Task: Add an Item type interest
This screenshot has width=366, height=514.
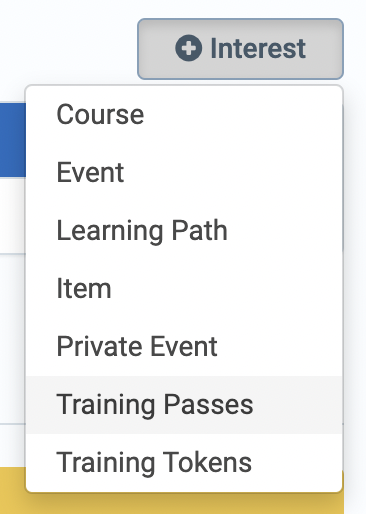Action: (x=84, y=288)
